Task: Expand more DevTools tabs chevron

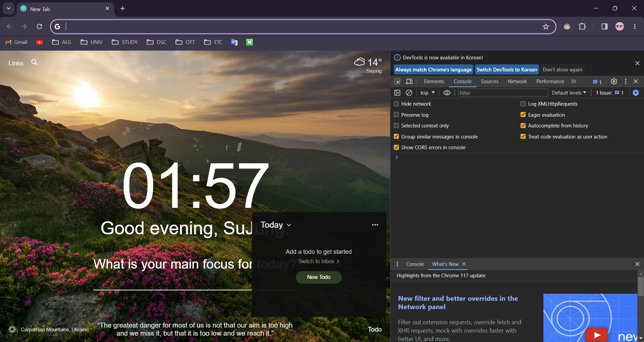Action: pos(574,81)
